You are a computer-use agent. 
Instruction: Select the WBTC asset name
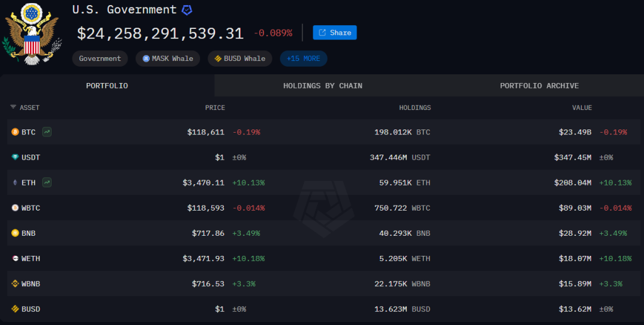pos(31,208)
